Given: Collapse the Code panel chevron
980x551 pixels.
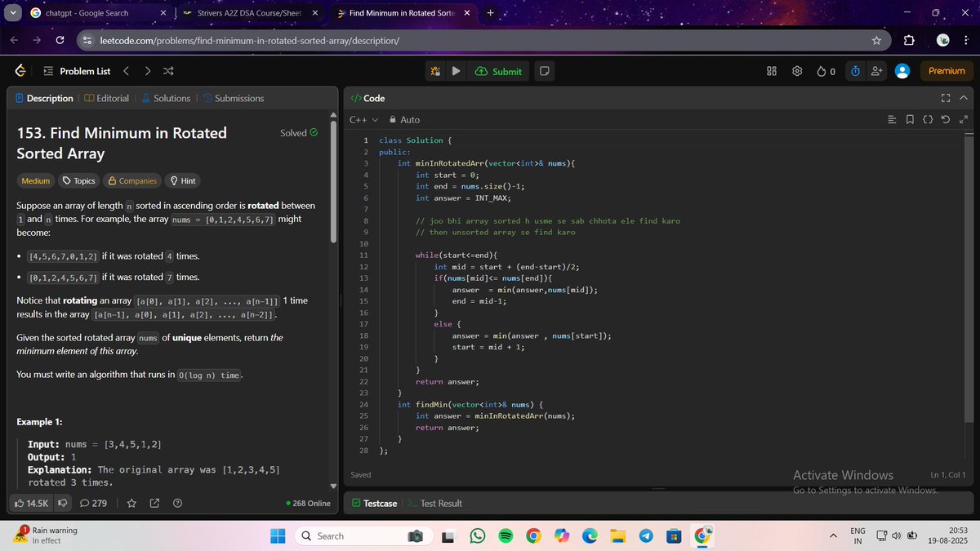Looking at the screenshot, I should (x=963, y=98).
